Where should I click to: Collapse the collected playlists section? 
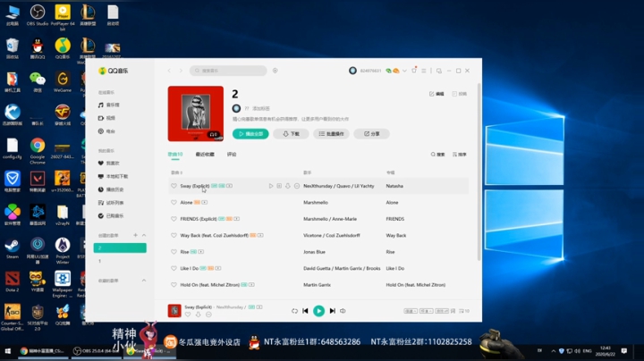coord(144,281)
